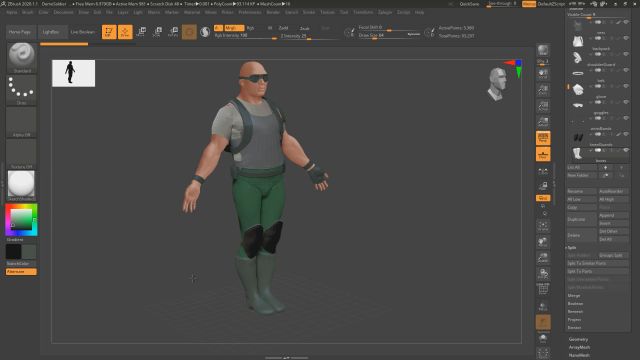Screen dimensions: 640x360
Task: Toggle the Rgb channel button
Action: pos(250,28)
